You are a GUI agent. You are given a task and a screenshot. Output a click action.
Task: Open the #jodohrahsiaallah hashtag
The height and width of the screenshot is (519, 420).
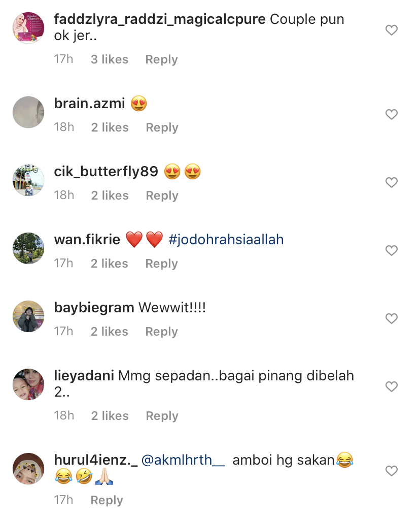(x=226, y=240)
